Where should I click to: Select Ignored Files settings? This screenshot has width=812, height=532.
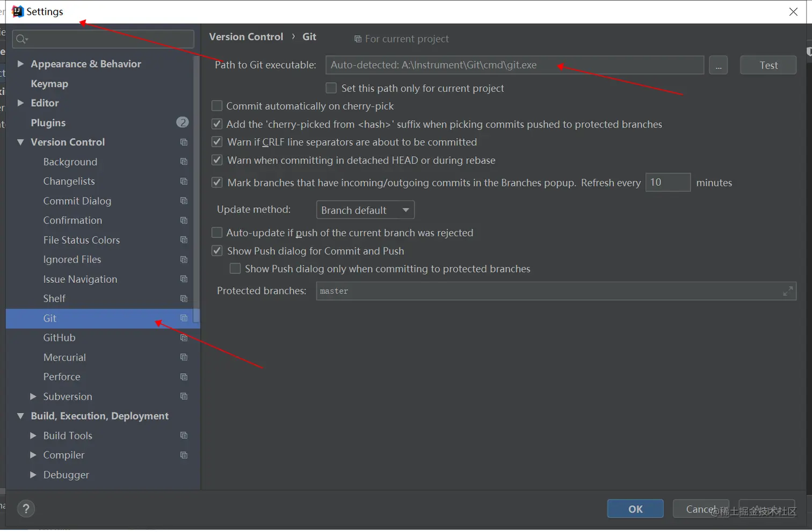(x=72, y=260)
